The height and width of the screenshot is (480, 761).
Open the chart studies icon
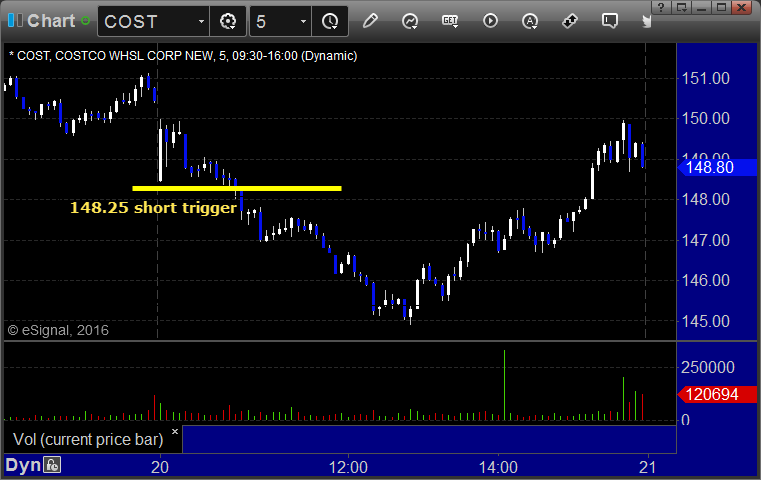[x=410, y=21]
